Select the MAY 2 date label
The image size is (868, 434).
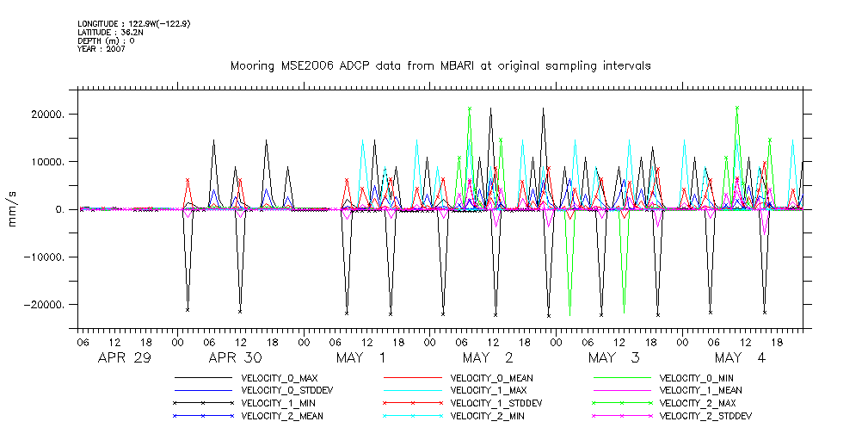tap(487, 357)
